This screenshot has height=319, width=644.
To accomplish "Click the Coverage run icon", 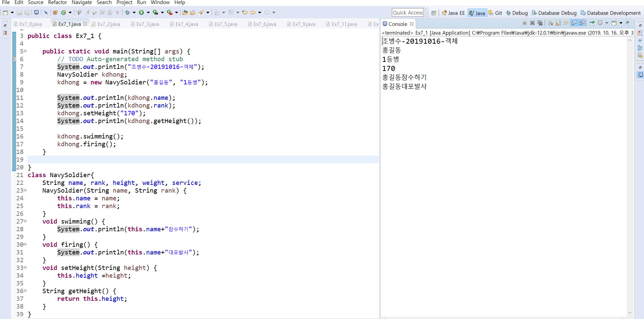I will click(155, 12).
